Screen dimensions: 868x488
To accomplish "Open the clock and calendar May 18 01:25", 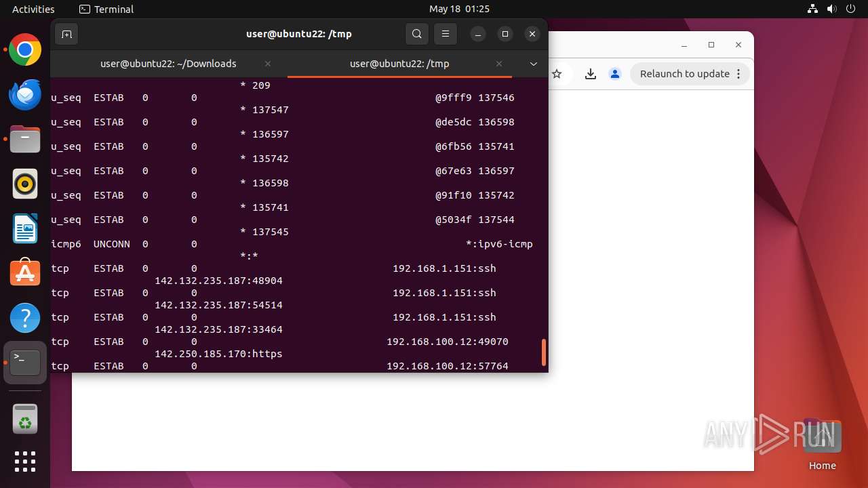I will [459, 9].
